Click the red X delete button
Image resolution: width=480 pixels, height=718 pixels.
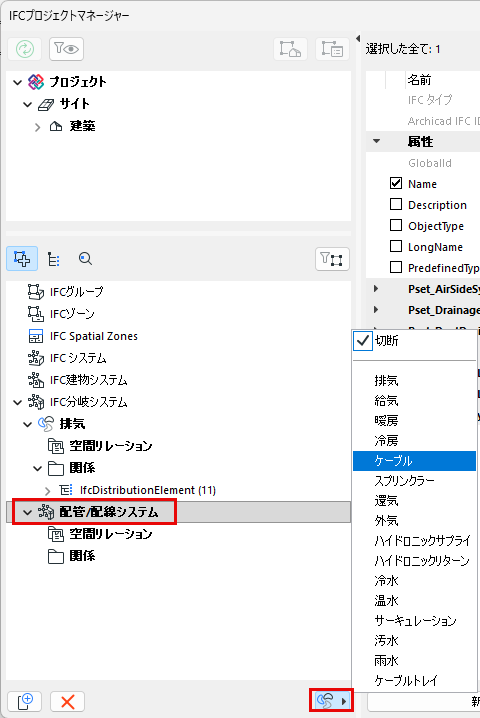click(67, 701)
